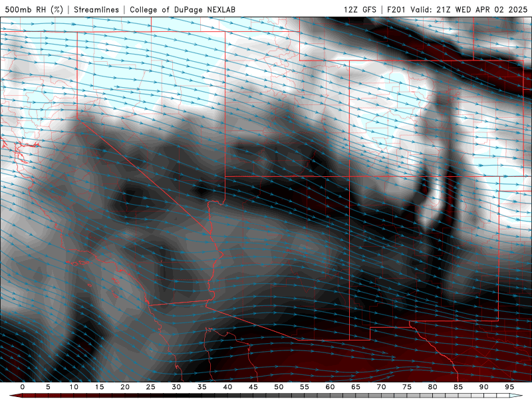This screenshot has width=532, height=399.
Task: Click the '65' label on color bar
Action: [356, 387]
